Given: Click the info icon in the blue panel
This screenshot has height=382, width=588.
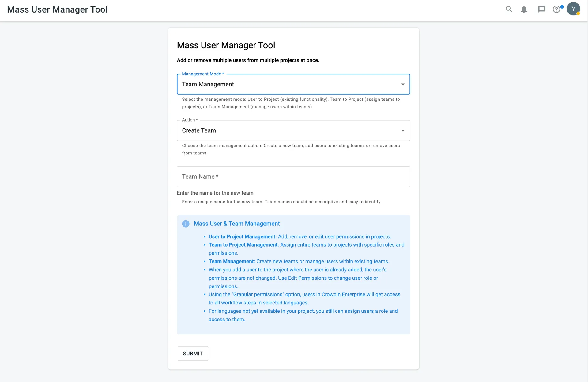Looking at the screenshot, I should (186, 224).
